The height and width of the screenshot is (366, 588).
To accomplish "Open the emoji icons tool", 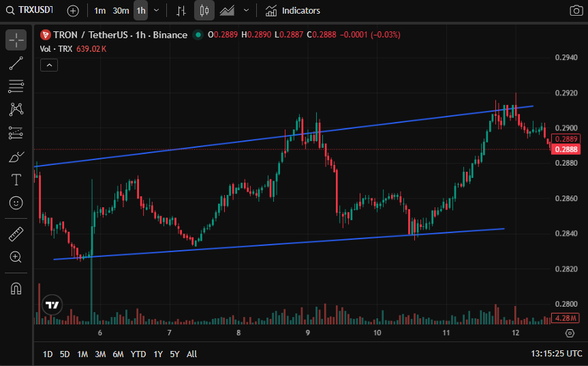I will (16, 203).
